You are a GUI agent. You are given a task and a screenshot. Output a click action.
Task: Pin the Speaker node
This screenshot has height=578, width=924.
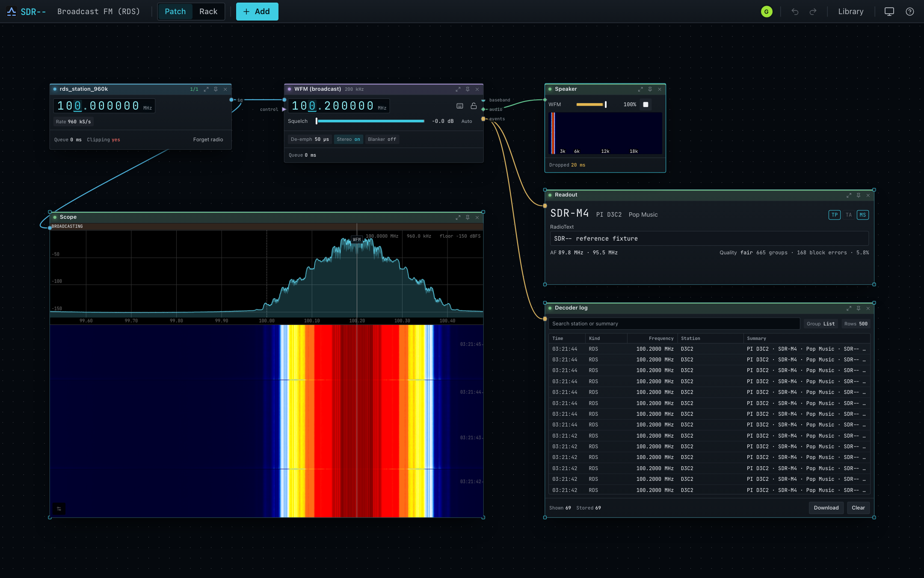[650, 89]
